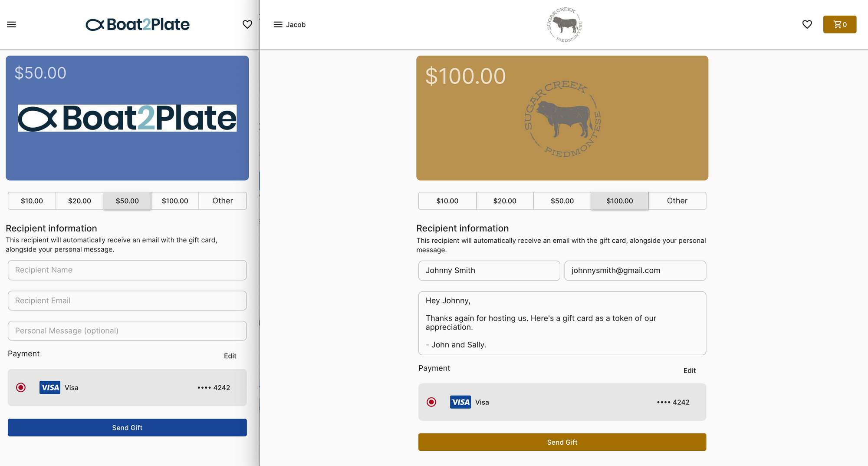Click the Boat2Plate header logo

tap(138, 25)
